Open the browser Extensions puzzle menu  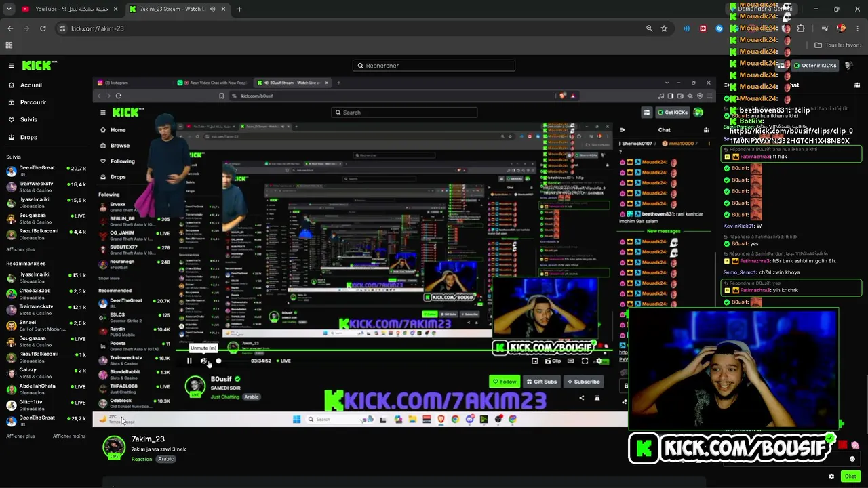(801, 28)
